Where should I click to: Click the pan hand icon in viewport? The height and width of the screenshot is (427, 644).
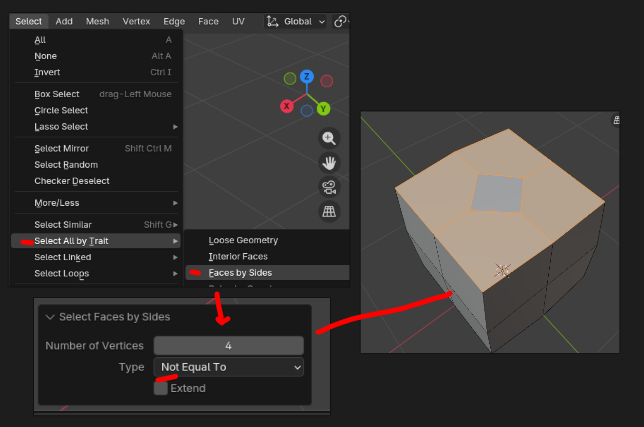tap(329, 162)
